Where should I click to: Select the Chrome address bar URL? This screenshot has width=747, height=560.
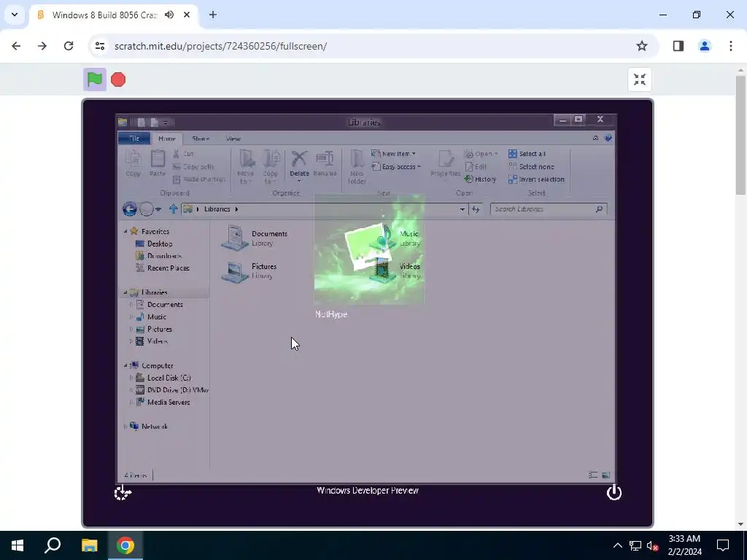tap(220, 46)
